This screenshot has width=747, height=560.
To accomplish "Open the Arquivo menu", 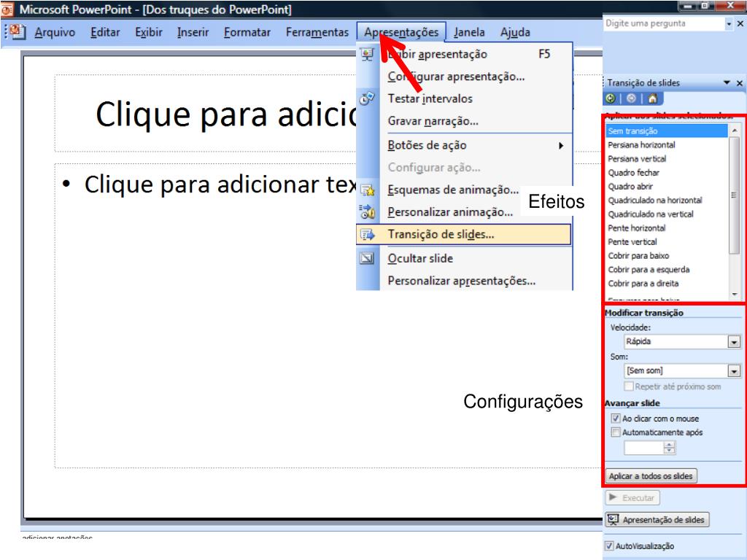I will (x=55, y=32).
